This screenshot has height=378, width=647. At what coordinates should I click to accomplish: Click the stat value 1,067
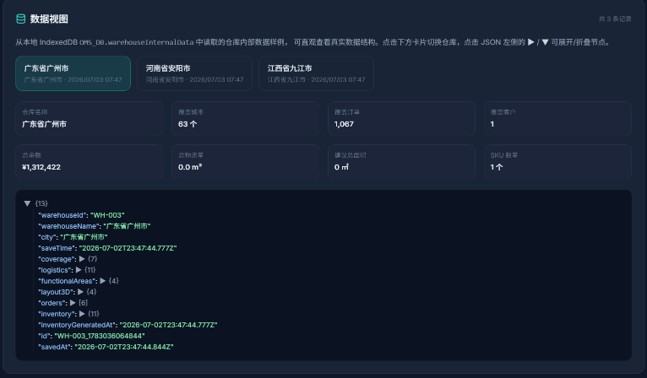344,124
